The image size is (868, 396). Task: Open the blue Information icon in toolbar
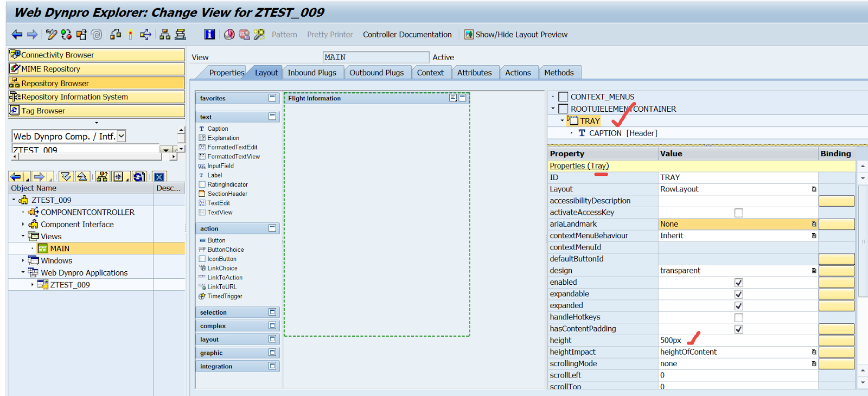click(x=209, y=35)
